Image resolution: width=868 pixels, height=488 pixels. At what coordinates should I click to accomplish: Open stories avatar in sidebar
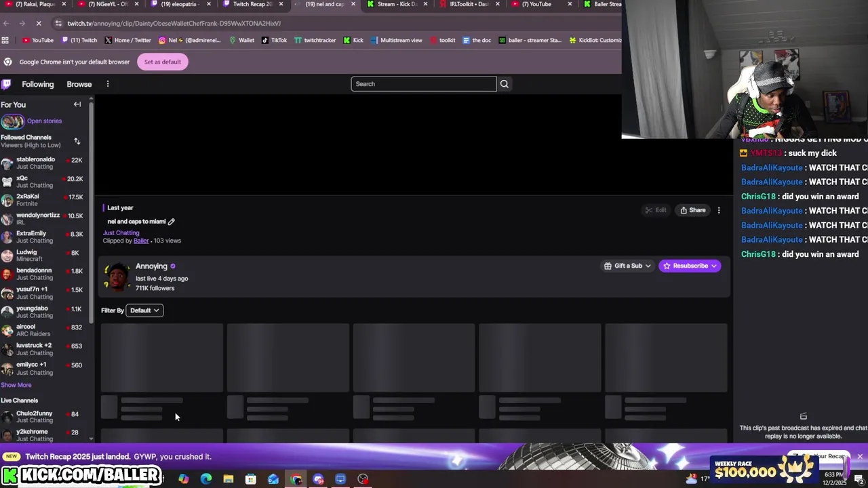click(x=12, y=121)
